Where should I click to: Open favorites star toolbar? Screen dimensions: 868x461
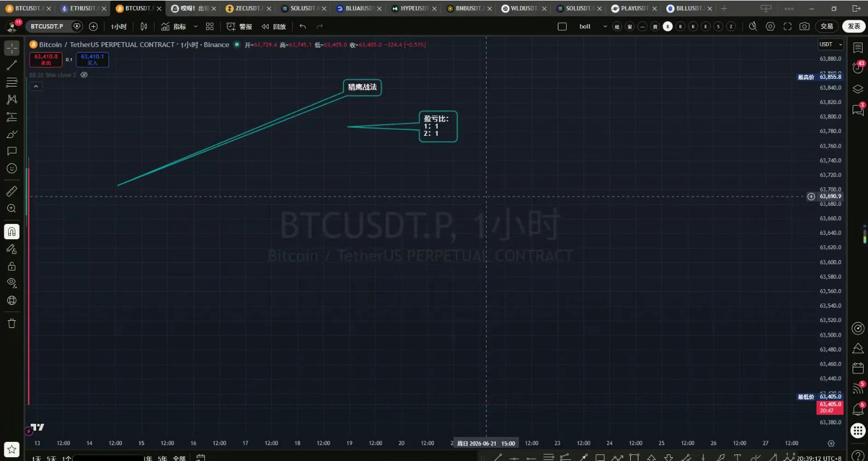[x=12, y=450]
